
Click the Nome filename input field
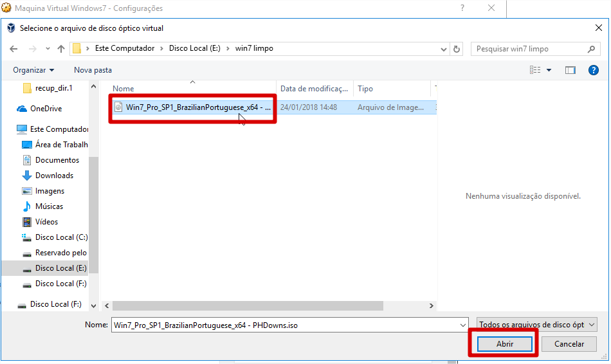pos(286,325)
